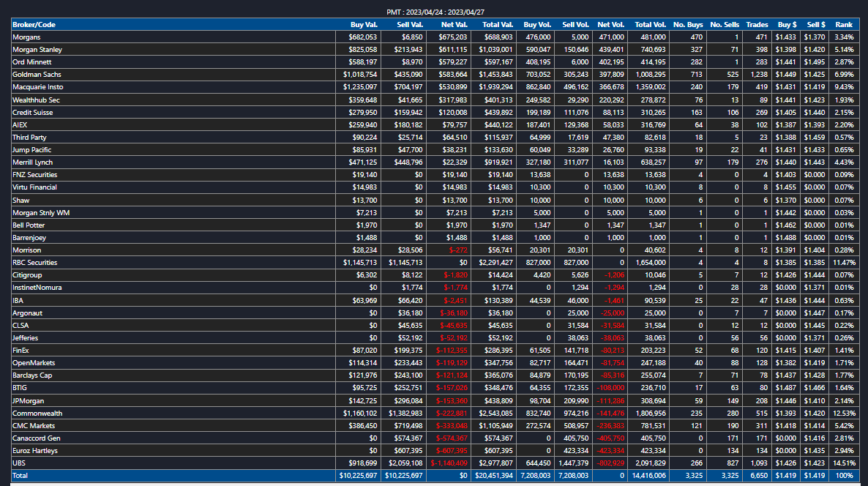This screenshot has width=868, height=486.
Task: Select the Buy $ column header
Action: tap(787, 25)
